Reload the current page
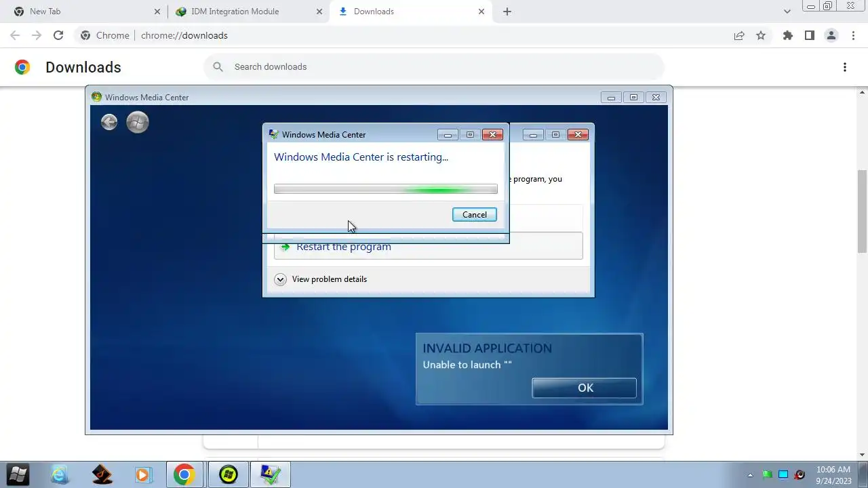The height and width of the screenshot is (488, 868). pyautogui.click(x=58, y=35)
